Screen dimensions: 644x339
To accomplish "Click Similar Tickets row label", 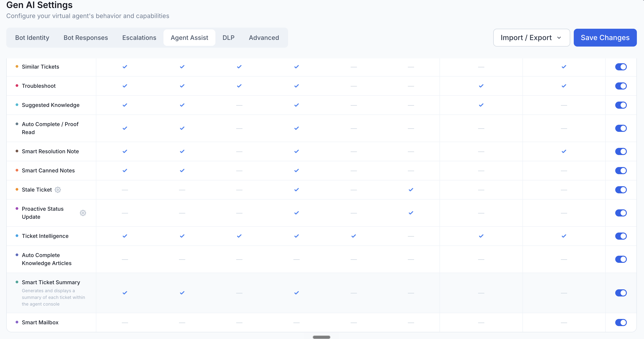I will [41, 67].
